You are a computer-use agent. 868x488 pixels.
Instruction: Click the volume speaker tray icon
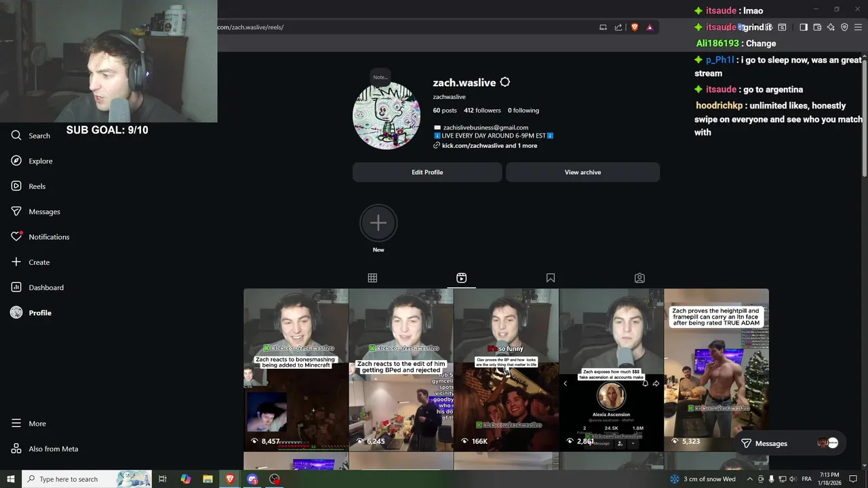(x=792, y=479)
